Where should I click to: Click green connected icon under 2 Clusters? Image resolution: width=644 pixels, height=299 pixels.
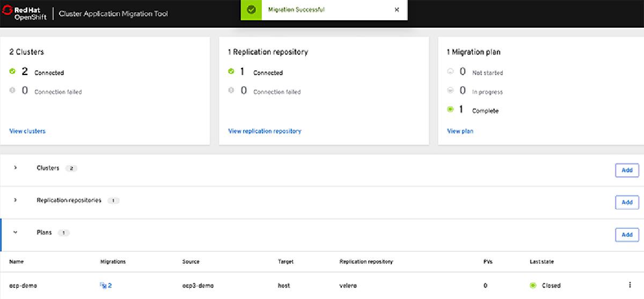[12, 71]
